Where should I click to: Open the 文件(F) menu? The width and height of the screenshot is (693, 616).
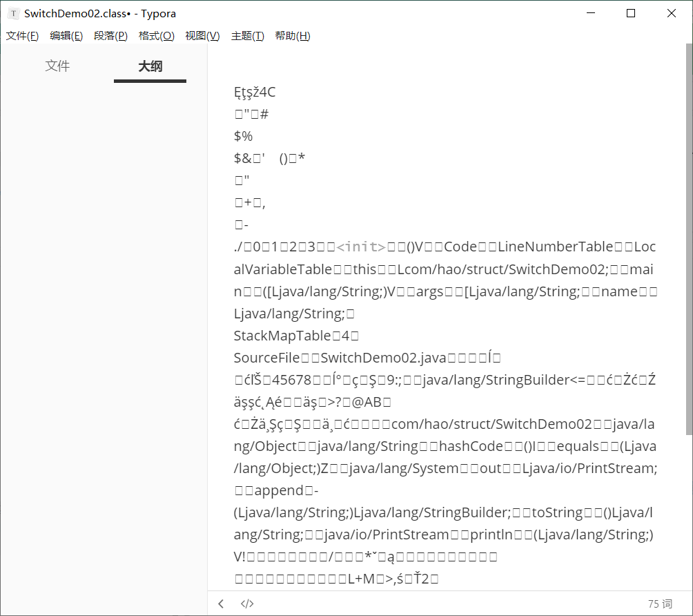pos(22,36)
